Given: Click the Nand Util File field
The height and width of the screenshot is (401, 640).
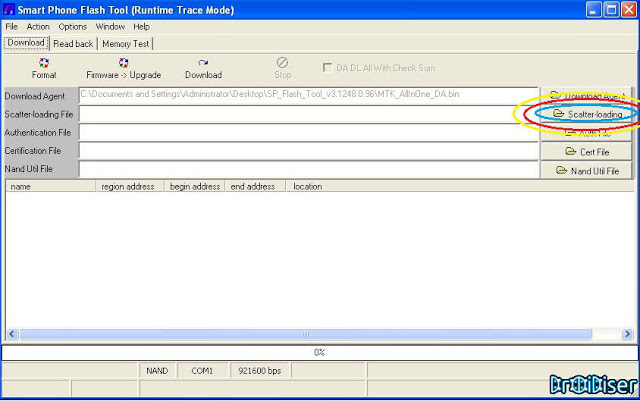Looking at the screenshot, I should [x=309, y=169].
